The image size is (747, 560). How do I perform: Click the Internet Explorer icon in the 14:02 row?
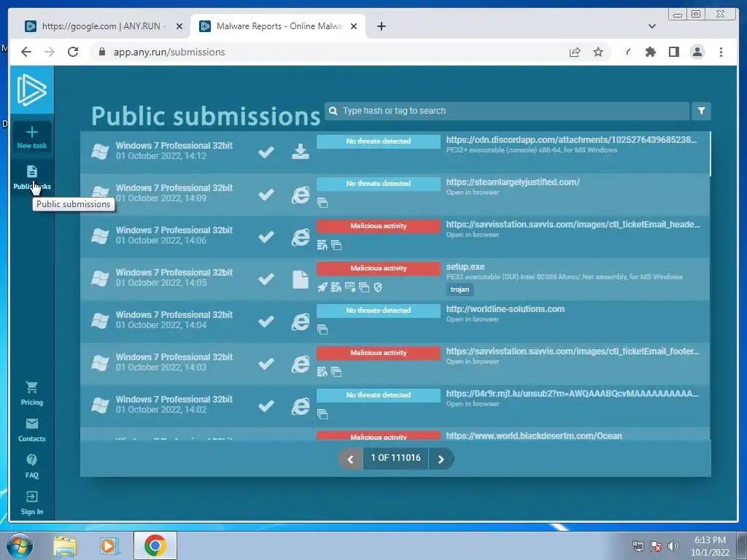click(300, 407)
